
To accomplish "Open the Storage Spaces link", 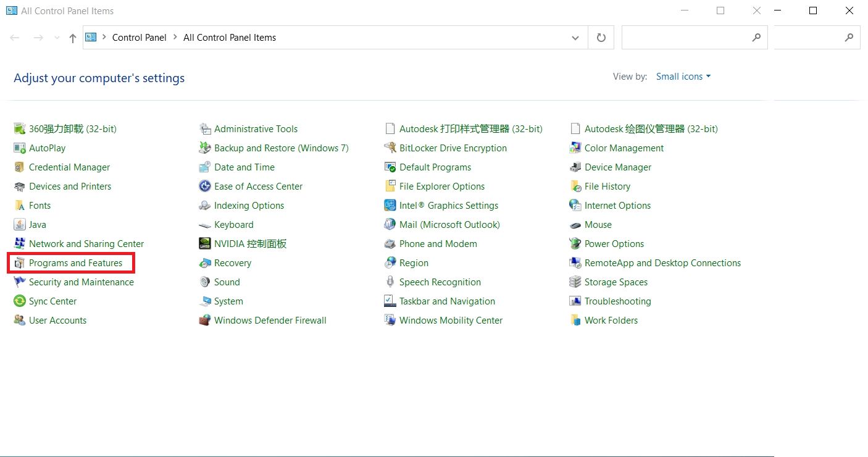I will (616, 282).
